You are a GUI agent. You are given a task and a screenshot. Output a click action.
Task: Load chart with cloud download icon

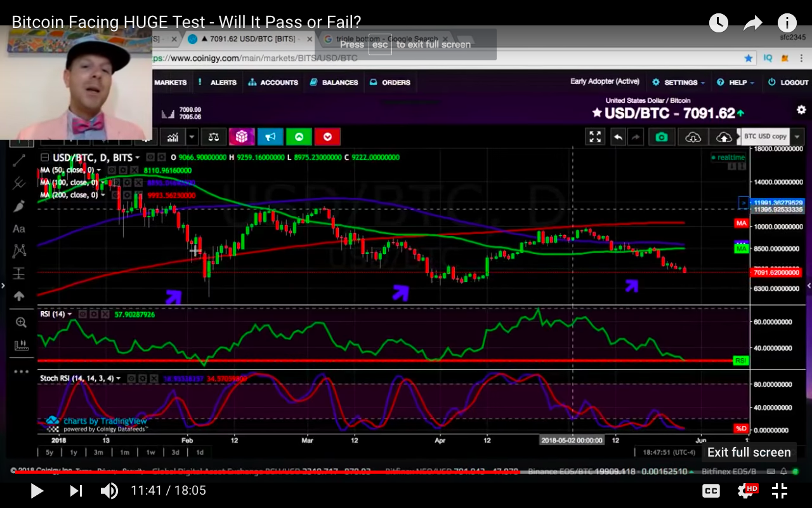[693, 137]
